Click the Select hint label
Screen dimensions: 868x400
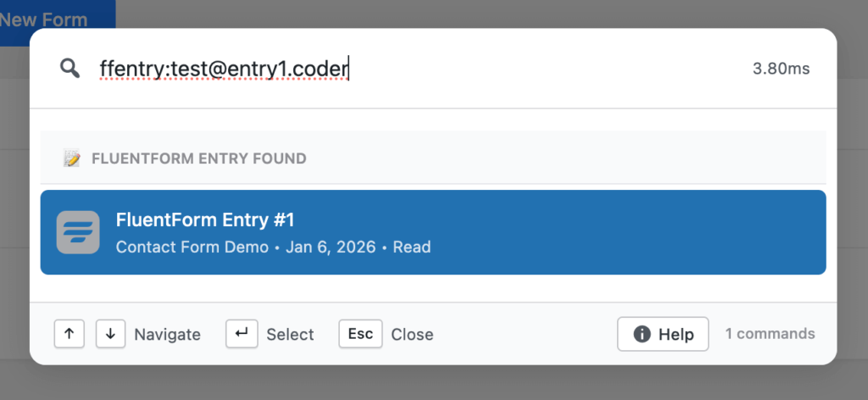point(290,335)
